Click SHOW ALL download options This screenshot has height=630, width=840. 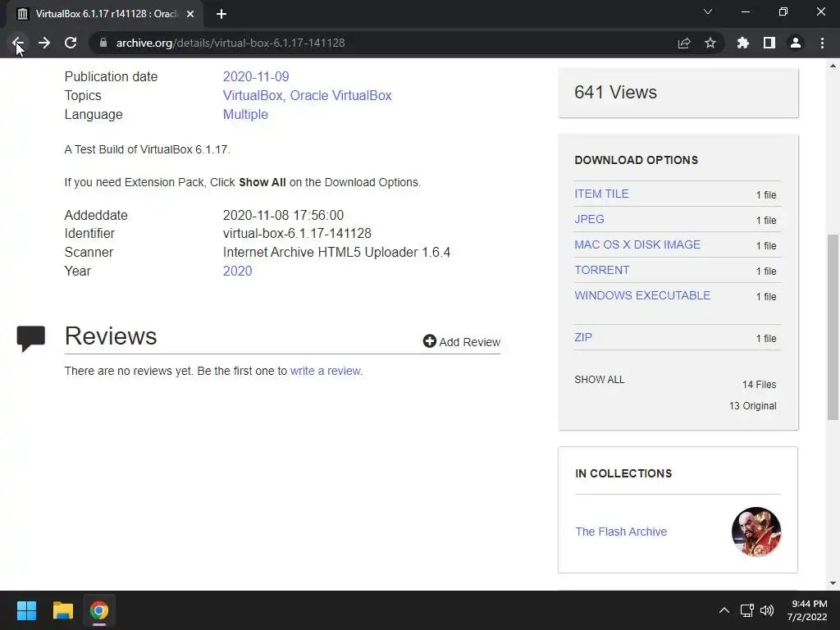[600, 380]
